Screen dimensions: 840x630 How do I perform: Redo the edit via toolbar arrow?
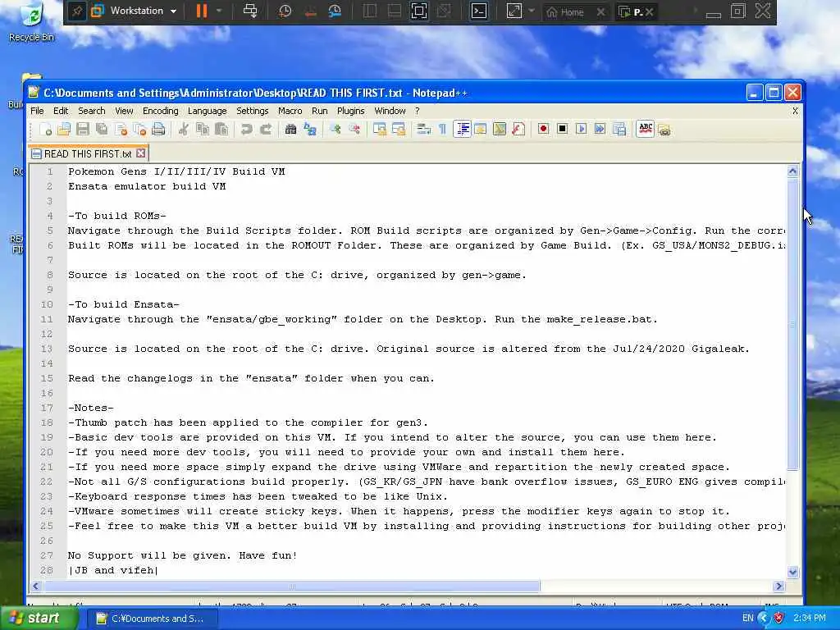pos(266,129)
